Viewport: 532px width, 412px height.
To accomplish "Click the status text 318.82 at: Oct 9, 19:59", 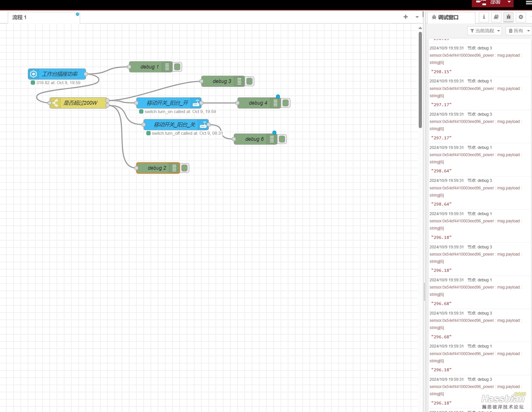I will pyautogui.click(x=58, y=83).
